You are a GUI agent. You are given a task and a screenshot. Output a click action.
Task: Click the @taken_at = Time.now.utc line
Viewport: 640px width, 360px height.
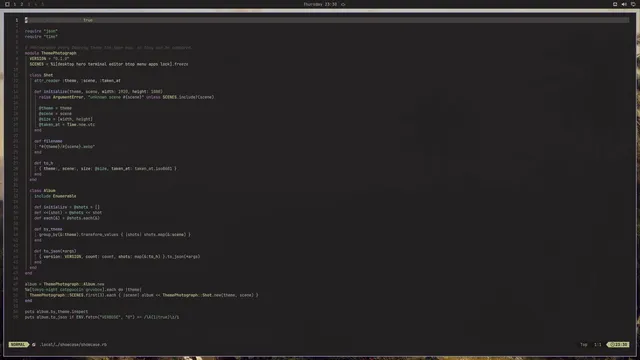[67, 124]
